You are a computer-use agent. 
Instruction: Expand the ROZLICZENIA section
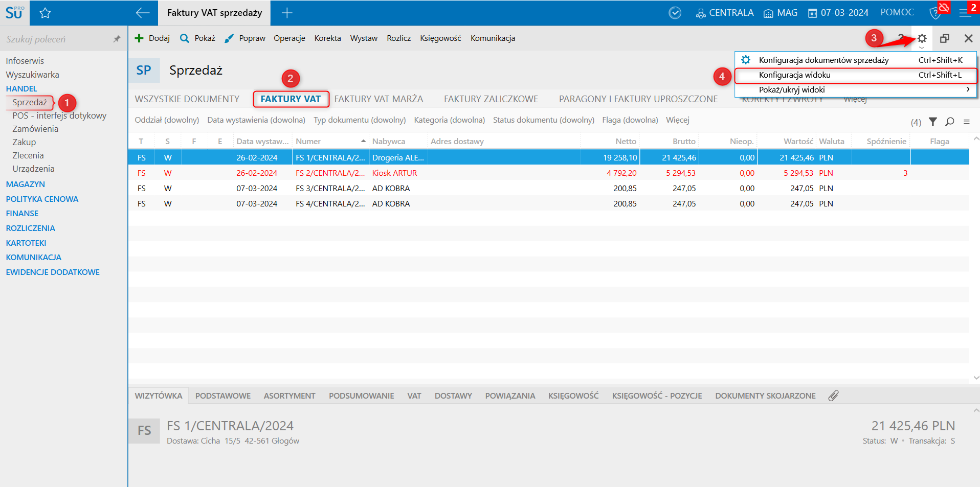coord(31,228)
